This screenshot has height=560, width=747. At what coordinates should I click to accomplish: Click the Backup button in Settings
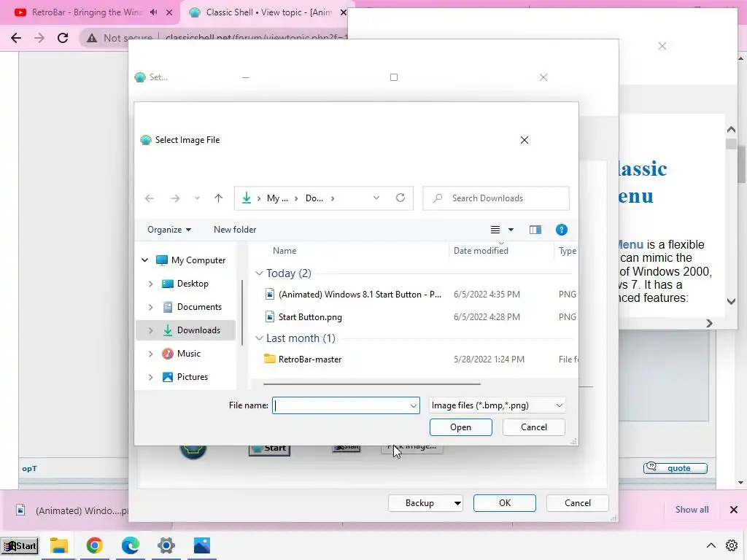click(x=419, y=503)
